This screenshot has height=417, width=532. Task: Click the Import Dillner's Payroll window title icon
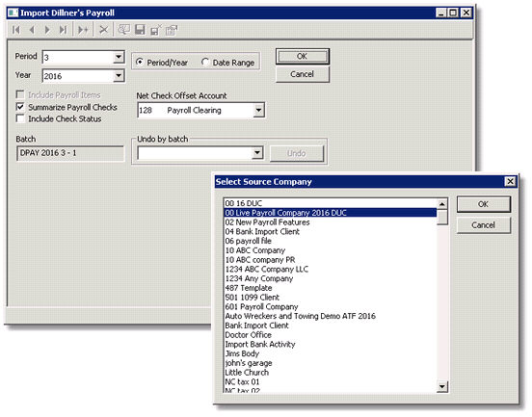[x=13, y=13]
